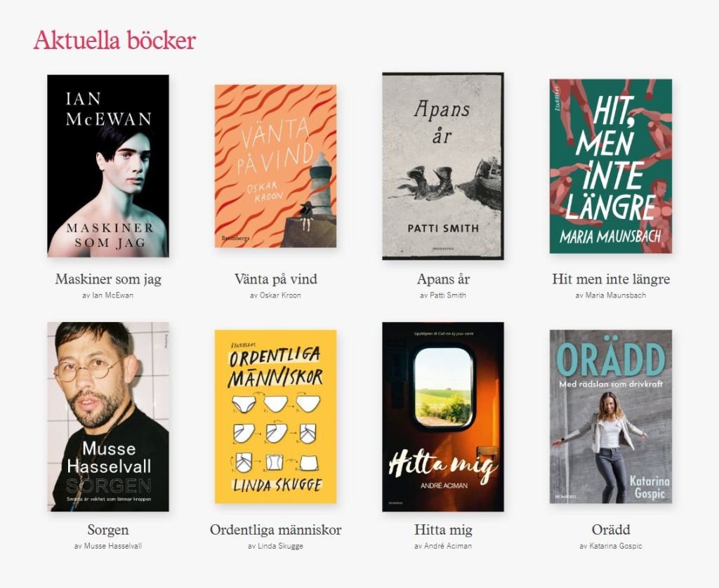Open the yellow Ordentliga människor cover
719x588 pixels.
275,417
